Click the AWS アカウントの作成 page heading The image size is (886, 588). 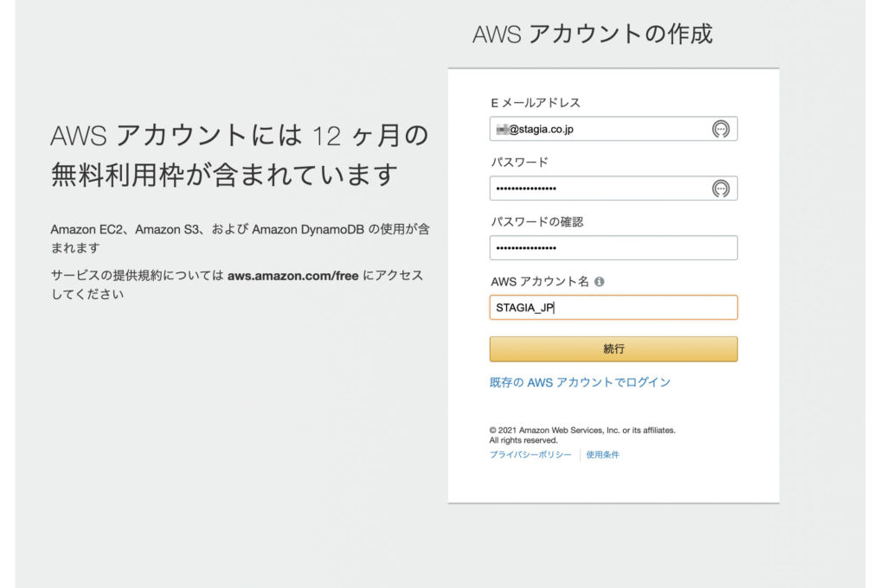coord(592,35)
